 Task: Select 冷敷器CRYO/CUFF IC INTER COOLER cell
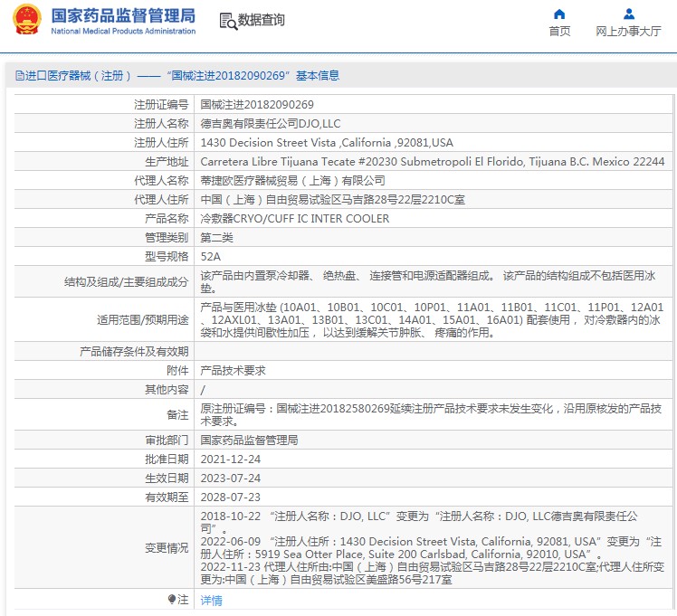[433, 218]
